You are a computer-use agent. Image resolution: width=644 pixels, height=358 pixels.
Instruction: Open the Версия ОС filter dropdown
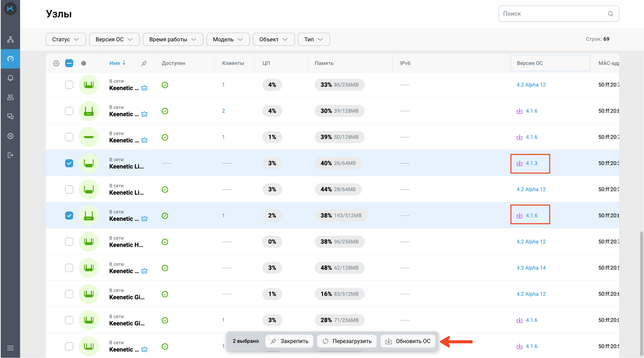[114, 39]
